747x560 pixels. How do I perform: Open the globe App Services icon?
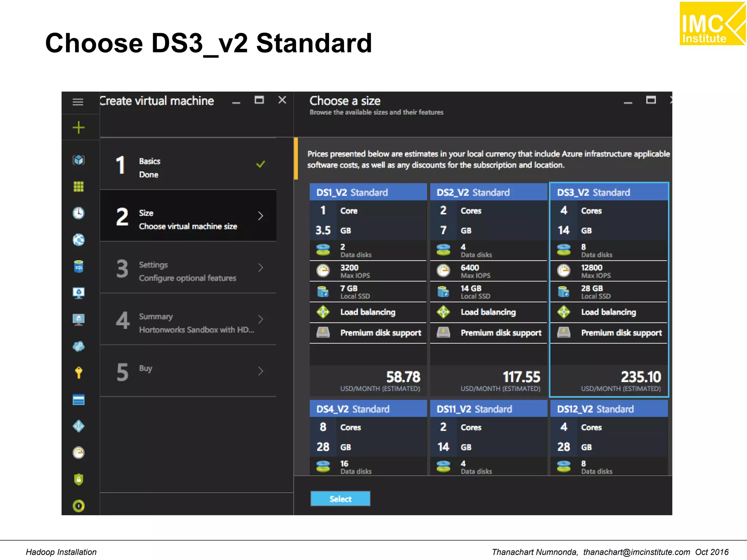pos(78,240)
